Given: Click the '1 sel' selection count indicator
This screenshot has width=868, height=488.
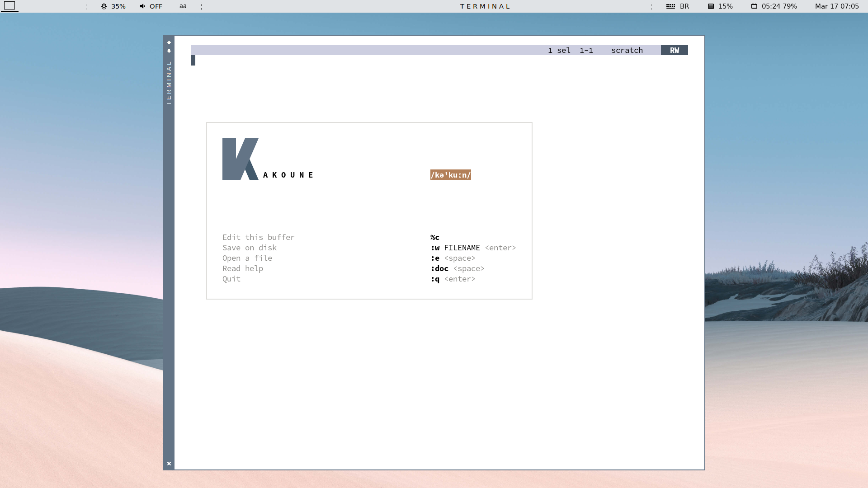Looking at the screenshot, I should pos(559,50).
